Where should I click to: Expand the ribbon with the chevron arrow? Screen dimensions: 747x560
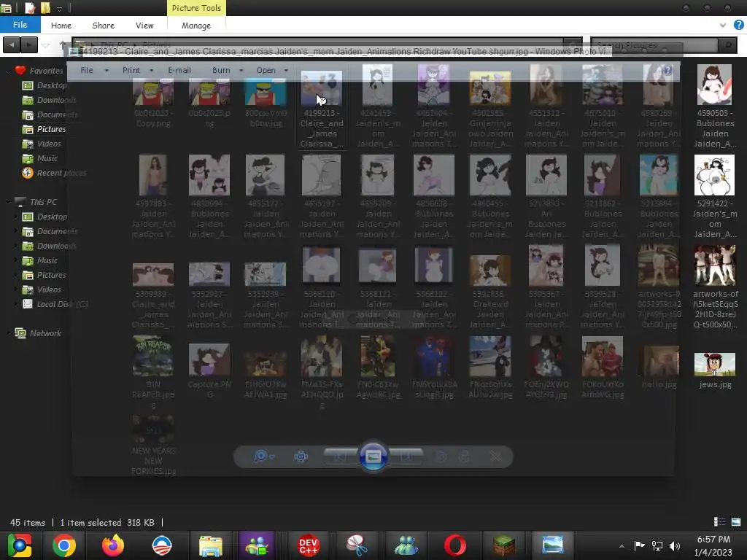(x=723, y=26)
